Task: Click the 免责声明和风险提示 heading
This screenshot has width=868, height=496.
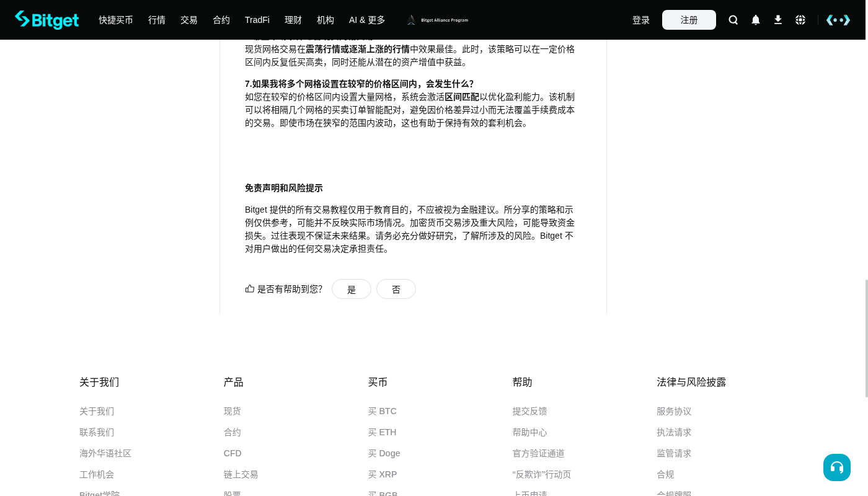Action: [284, 188]
